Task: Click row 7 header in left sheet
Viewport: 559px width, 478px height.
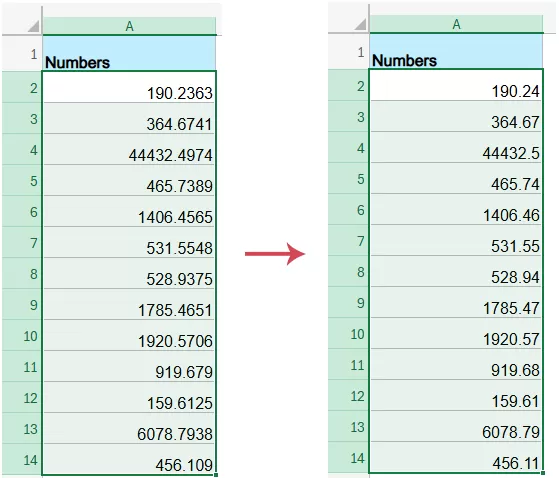Action: coord(22,242)
